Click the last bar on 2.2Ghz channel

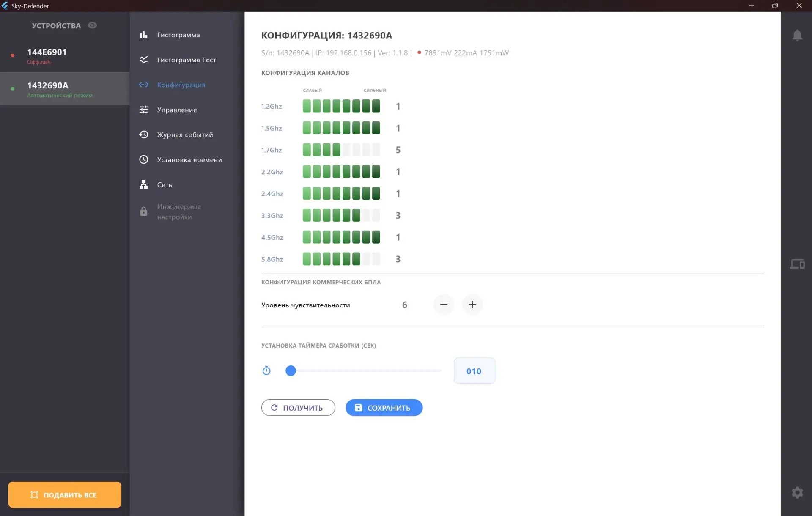tap(376, 171)
